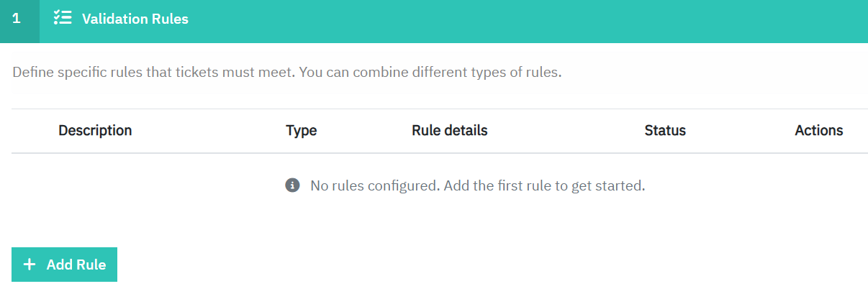Click the Rule details column header
The height and width of the screenshot is (294, 868).
pos(449,131)
